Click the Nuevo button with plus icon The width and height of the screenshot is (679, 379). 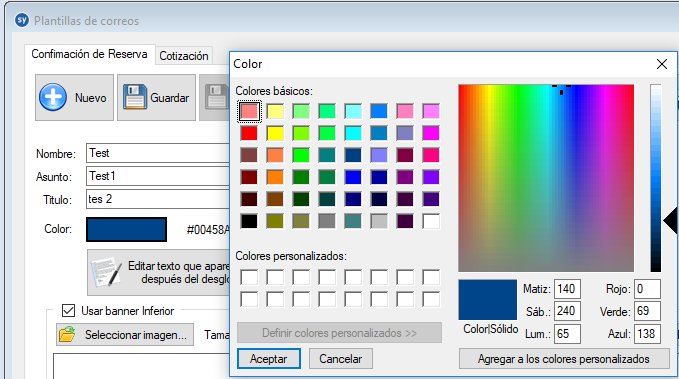(x=74, y=97)
